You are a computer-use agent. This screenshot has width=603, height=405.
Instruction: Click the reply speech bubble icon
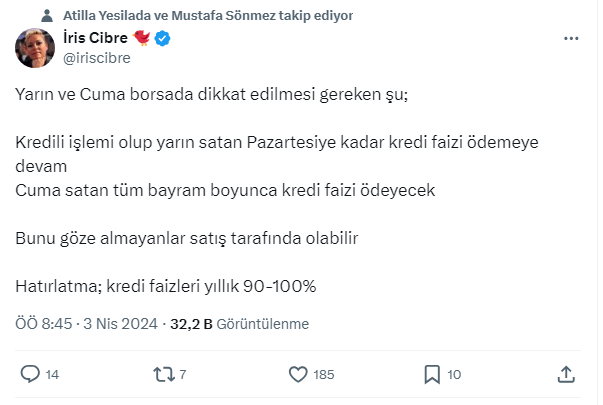coord(30,374)
